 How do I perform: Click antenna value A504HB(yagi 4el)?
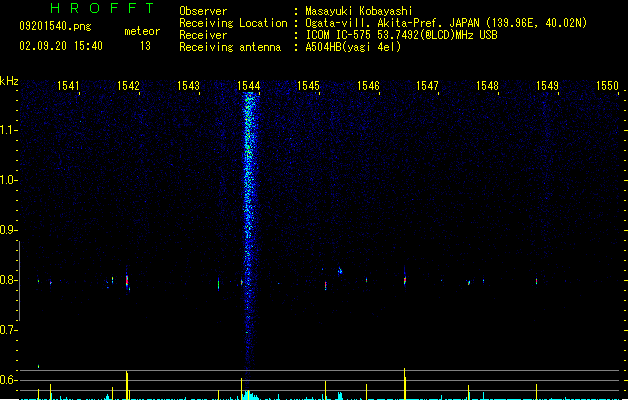(353, 47)
